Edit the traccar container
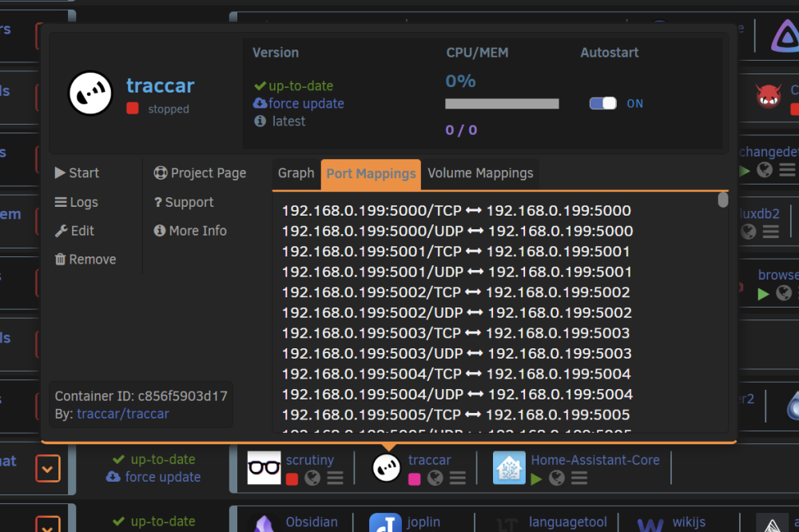This screenshot has width=799, height=532. (x=75, y=231)
